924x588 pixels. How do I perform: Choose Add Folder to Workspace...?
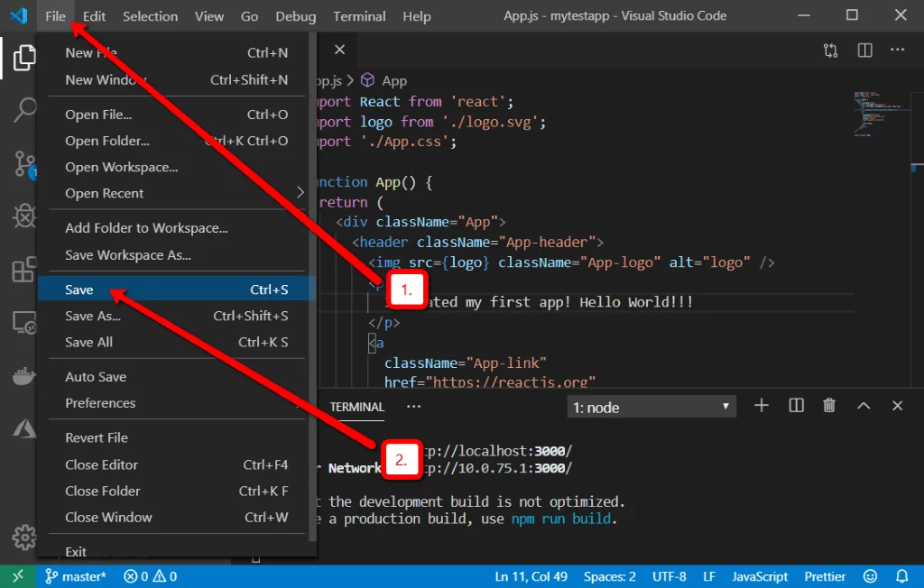click(x=177, y=228)
